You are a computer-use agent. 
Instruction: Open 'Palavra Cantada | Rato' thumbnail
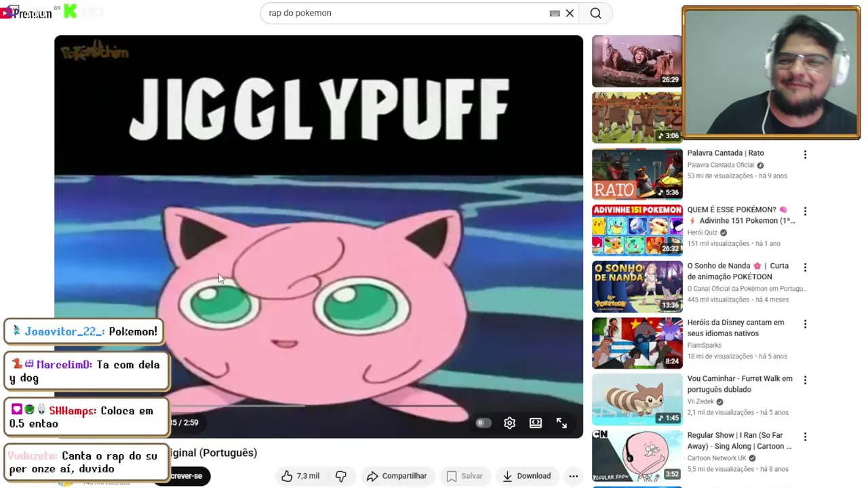point(637,174)
